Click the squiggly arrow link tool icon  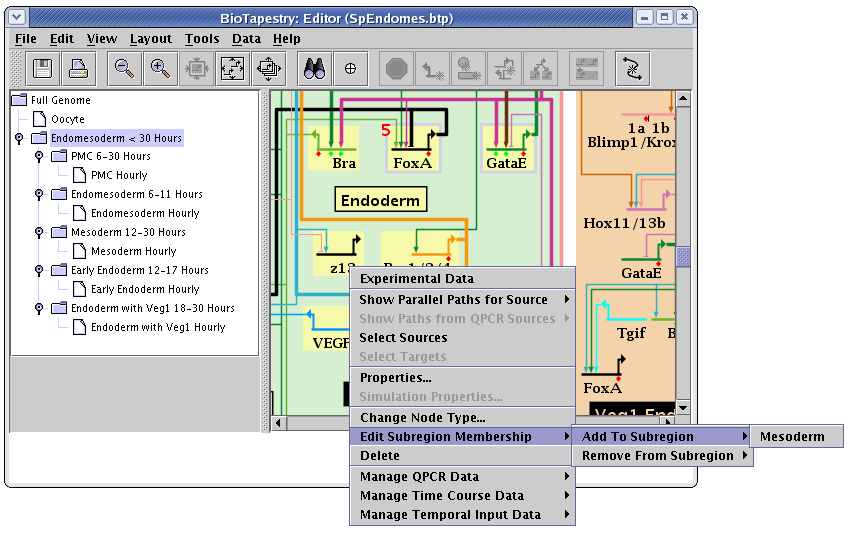click(633, 68)
